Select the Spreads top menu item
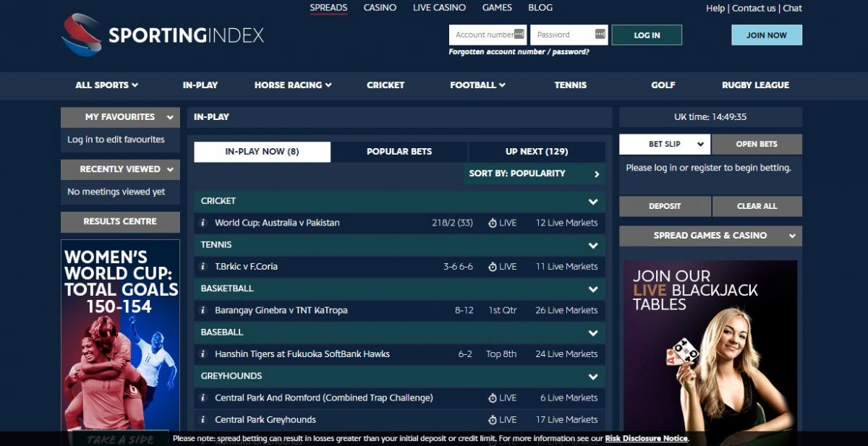The image size is (868, 446). (x=328, y=8)
